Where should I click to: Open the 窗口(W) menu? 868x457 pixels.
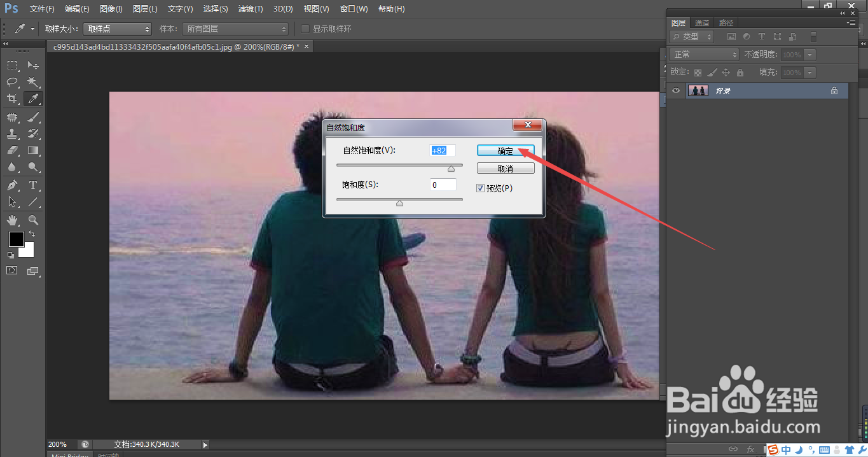(354, 9)
